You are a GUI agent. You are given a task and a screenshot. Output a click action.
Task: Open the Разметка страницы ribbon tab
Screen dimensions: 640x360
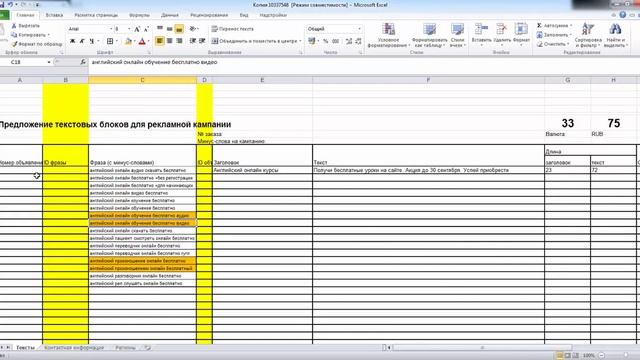[96, 15]
